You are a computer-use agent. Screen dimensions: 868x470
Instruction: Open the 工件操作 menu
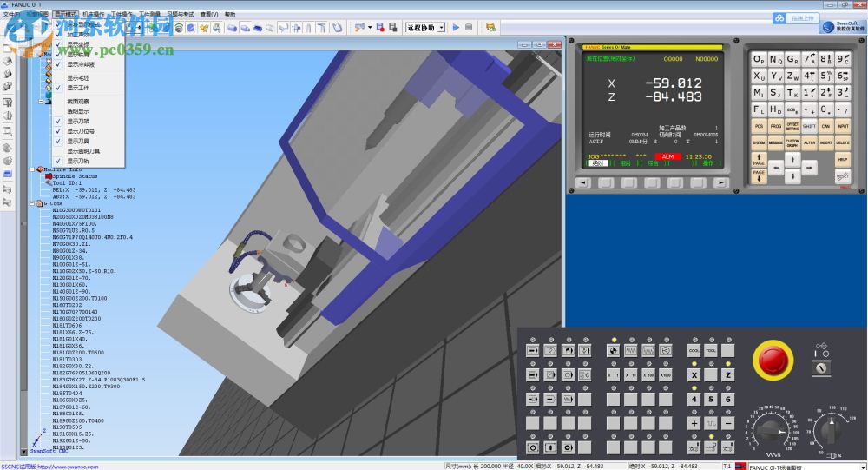[x=122, y=15]
